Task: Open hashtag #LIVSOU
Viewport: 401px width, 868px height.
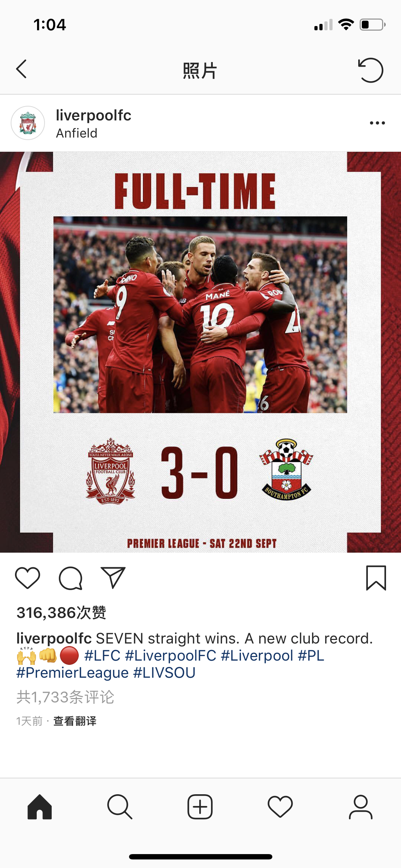Action: (164, 673)
